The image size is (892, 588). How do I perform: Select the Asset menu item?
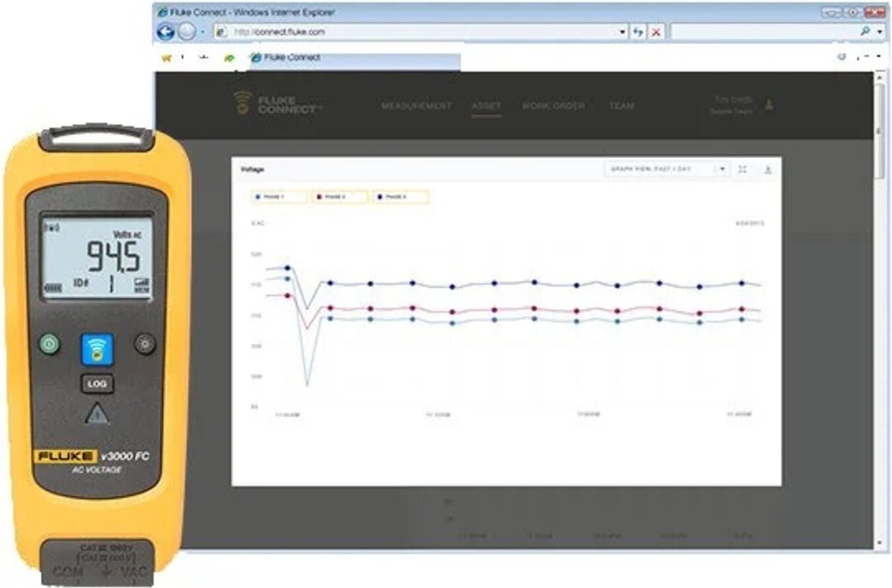pos(486,106)
